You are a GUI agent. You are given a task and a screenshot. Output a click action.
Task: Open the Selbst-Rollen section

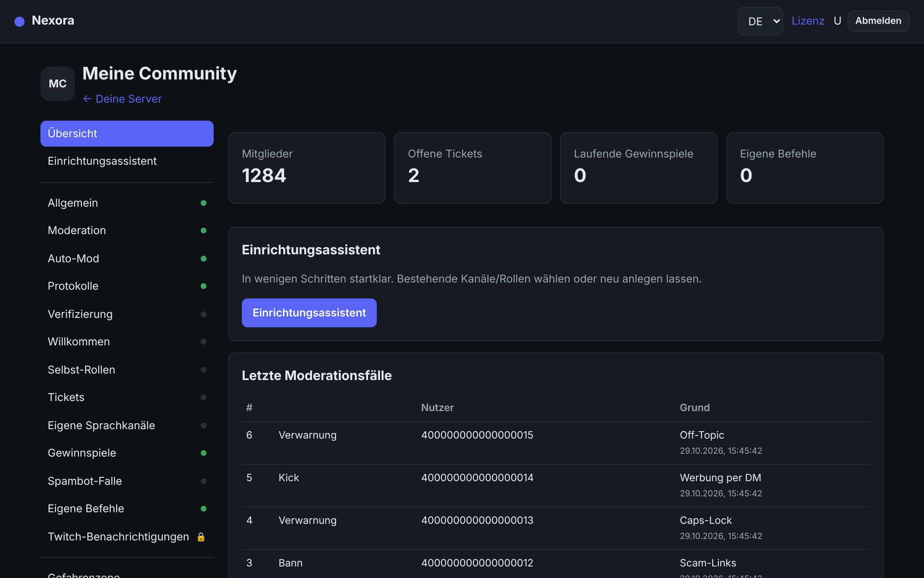click(127, 370)
